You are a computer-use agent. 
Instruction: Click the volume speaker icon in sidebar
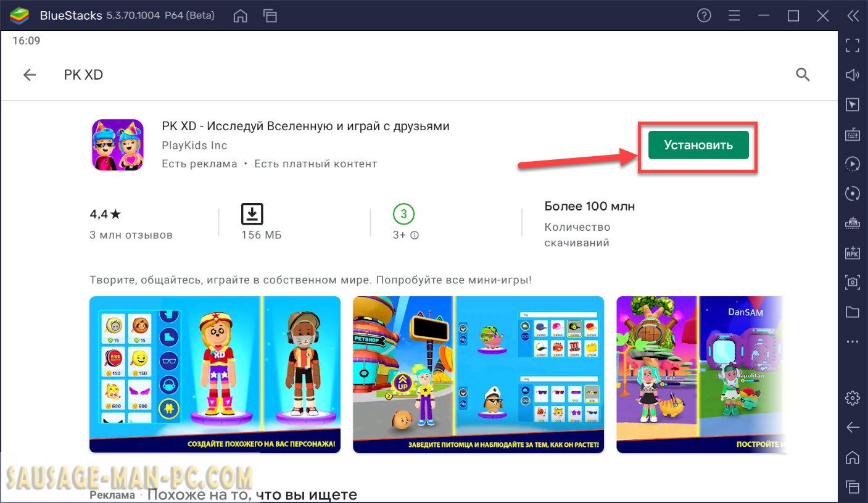coord(853,75)
